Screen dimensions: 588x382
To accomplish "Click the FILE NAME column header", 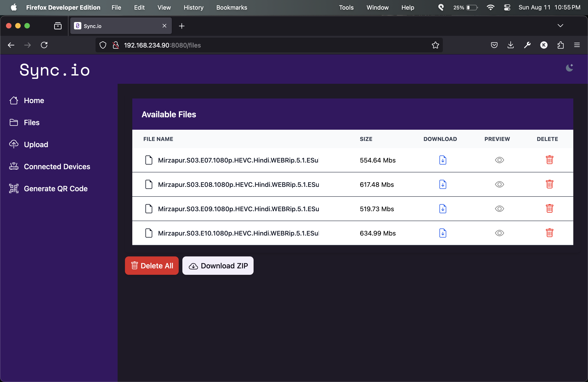I will 158,139.
